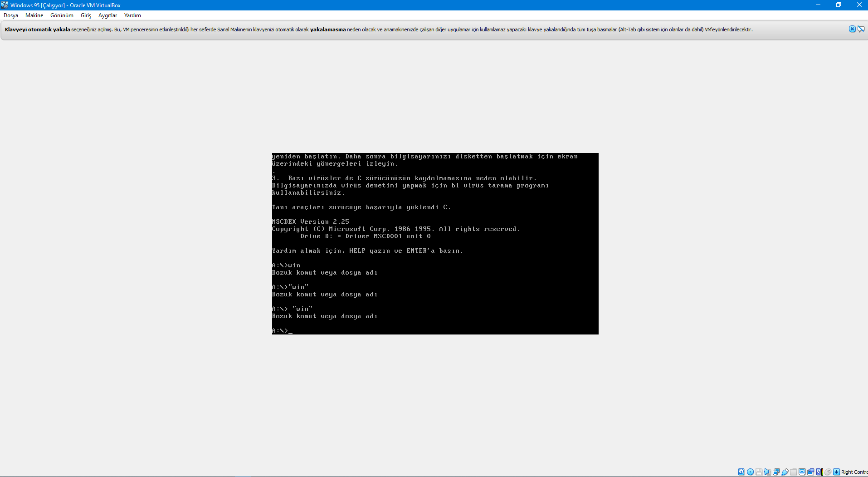
Task: Click the shared folders indicator
Action: 793,472
